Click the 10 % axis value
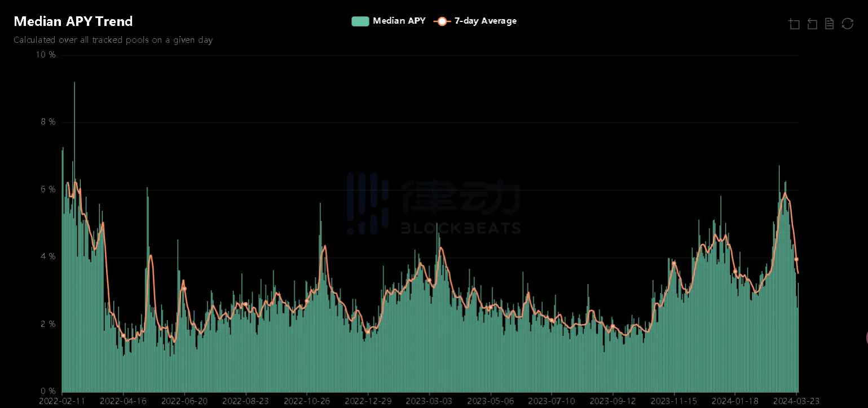This screenshot has width=868, height=408. click(x=45, y=55)
